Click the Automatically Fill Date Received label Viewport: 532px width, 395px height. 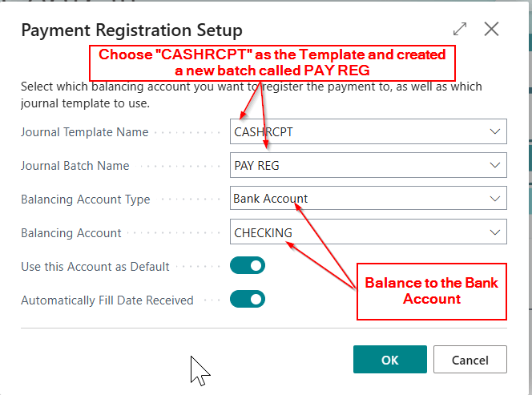click(x=107, y=300)
